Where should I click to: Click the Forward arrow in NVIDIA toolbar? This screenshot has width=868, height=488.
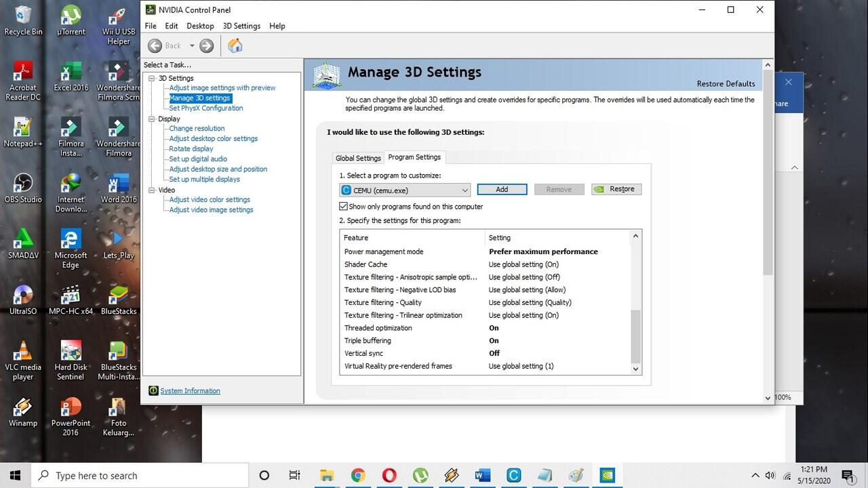point(207,45)
